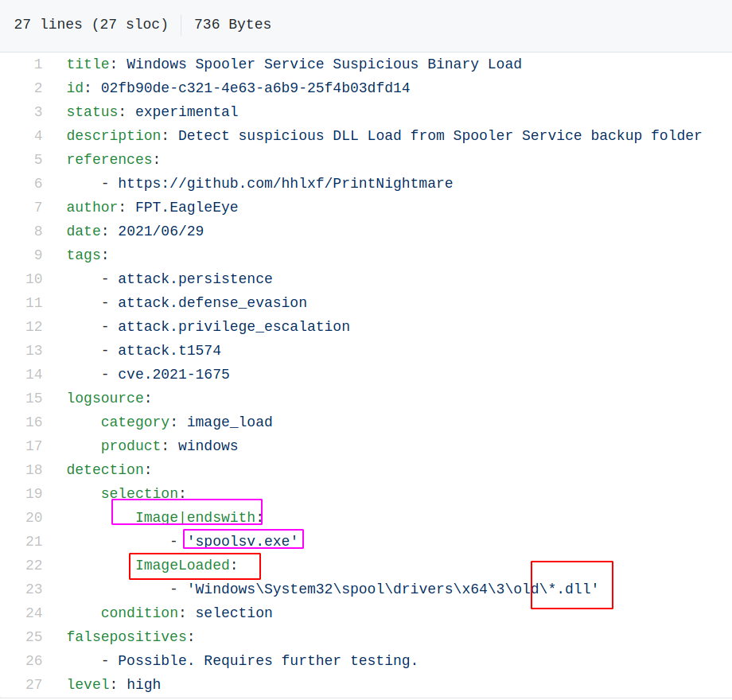
Task: Click the 'ImageLoaded' key
Action: point(182,566)
